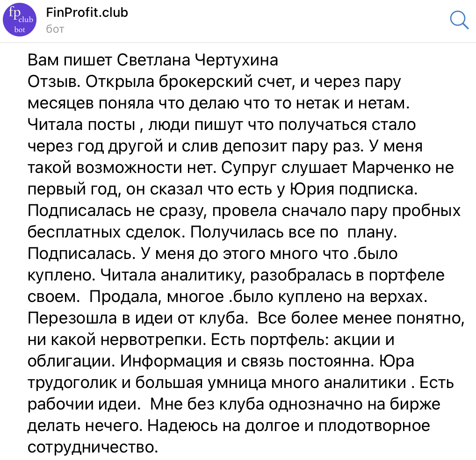The width and height of the screenshot is (476, 460).
Task: Click the word 'облигации.' in the text
Action: tap(72, 361)
